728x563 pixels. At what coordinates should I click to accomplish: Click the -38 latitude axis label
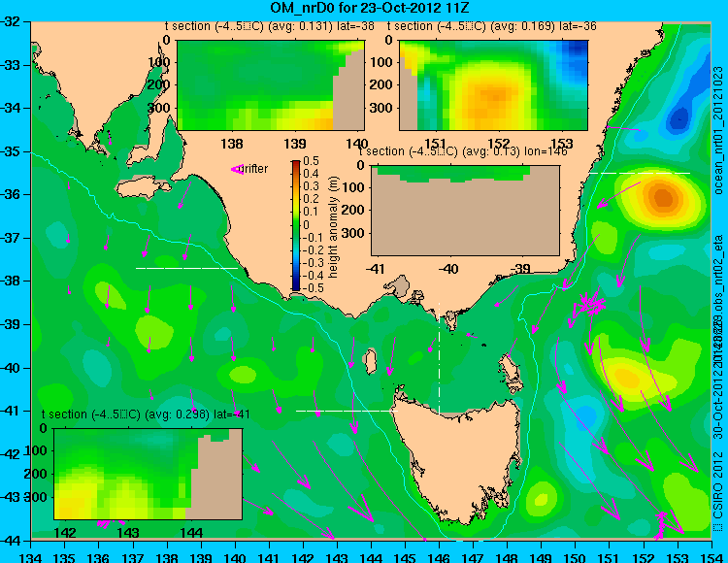click(x=11, y=281)
